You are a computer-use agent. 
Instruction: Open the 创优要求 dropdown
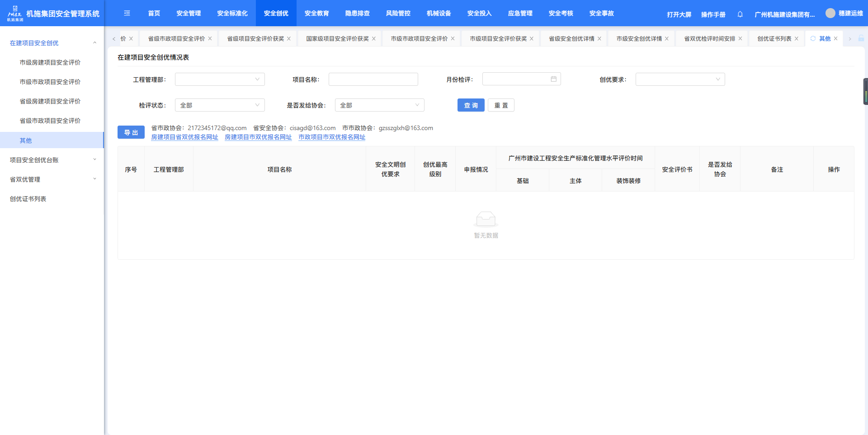(680, 80)
